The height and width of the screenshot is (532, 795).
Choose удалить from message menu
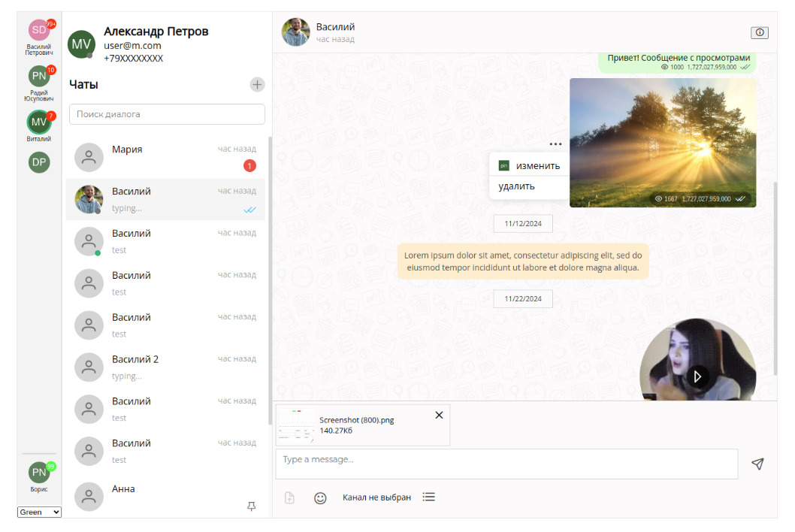click(x=529, y=186)
